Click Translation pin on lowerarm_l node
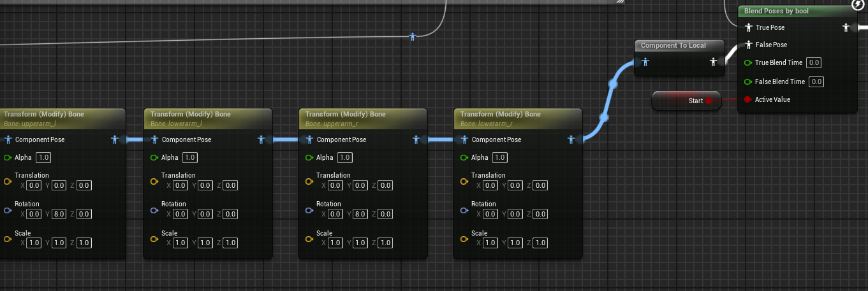868x291 pixels. pyautogui.click(x=154, y=181)
